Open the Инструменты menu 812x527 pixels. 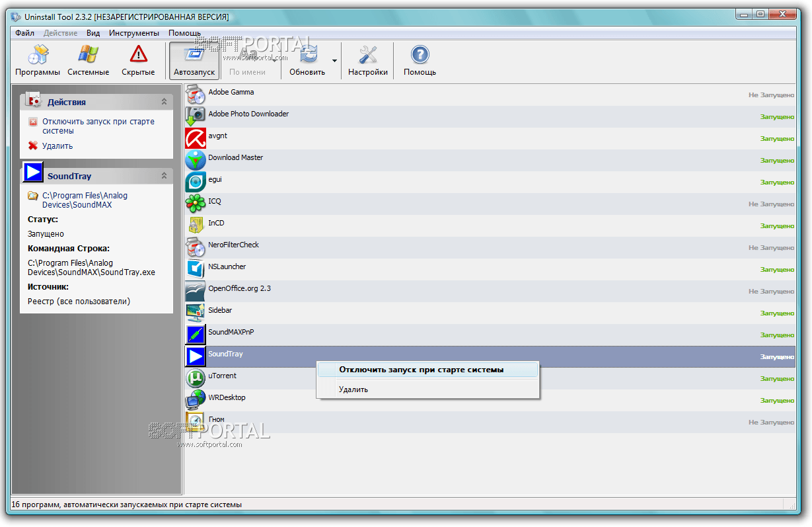pos(134,33)
